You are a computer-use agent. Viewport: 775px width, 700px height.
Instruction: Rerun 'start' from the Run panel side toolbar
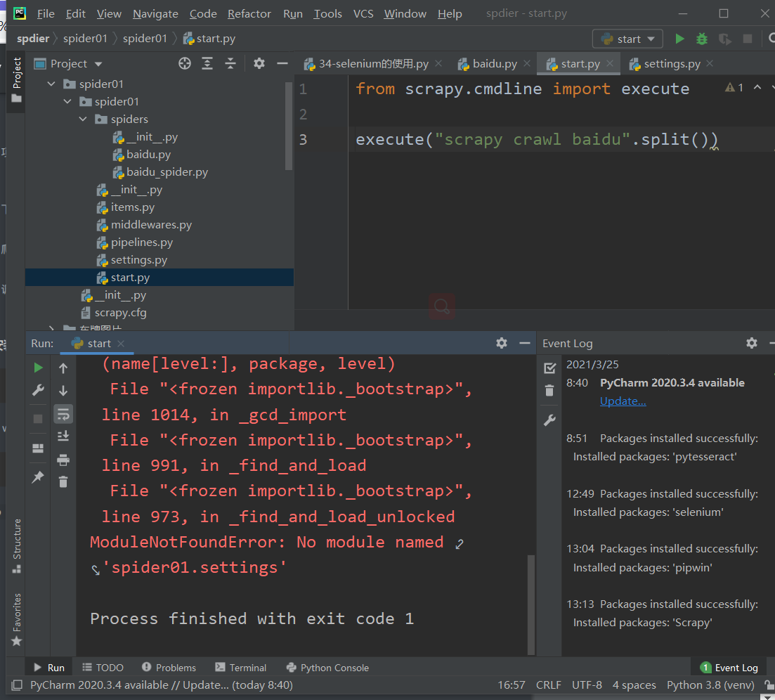coord(38,368)
